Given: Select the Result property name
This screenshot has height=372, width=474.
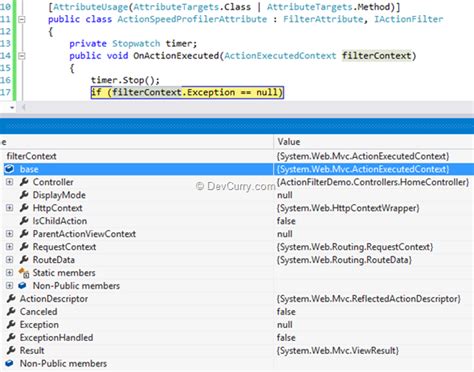Looking at the screenshot, I should [32, 351].
